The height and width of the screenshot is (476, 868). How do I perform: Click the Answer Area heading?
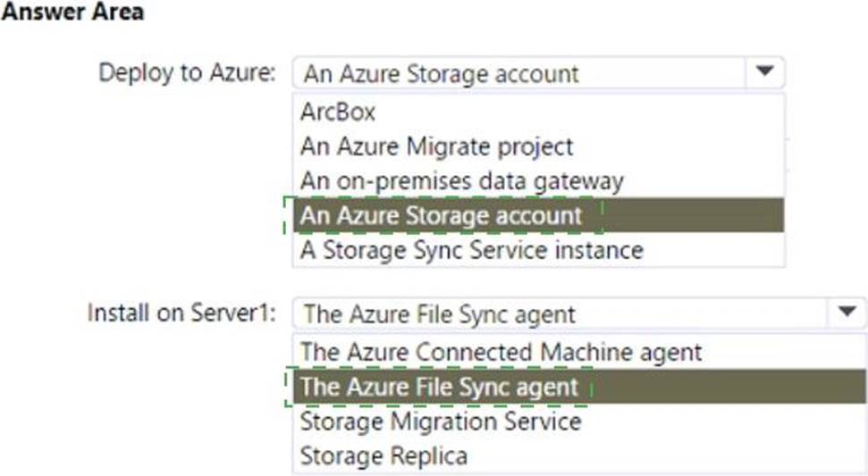[72, 13]
